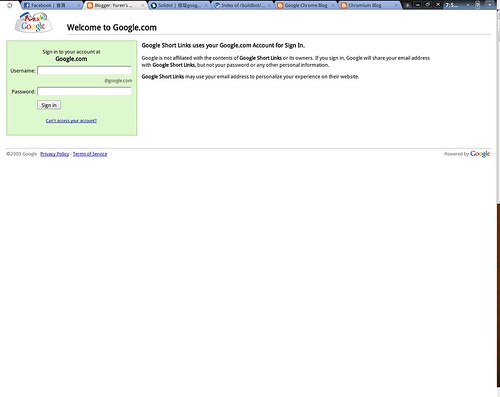Minimize the browser window
This screenshot has width=500, height=397.
(x=418, y=5)
